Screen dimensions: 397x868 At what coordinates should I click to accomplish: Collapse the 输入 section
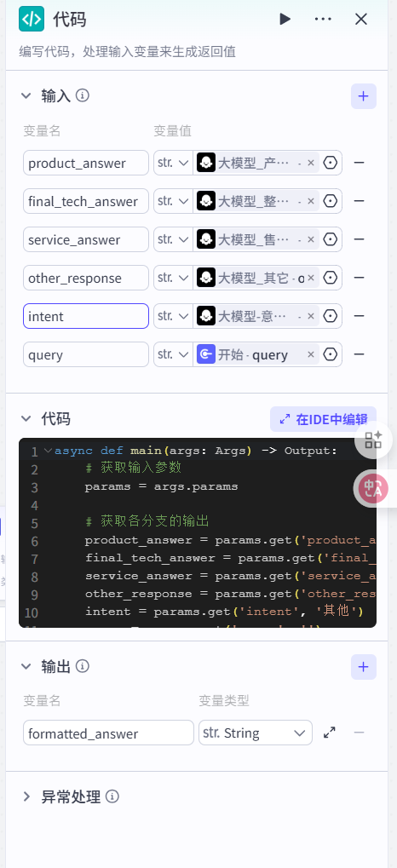pyautogui.click(x=26, y=95)
